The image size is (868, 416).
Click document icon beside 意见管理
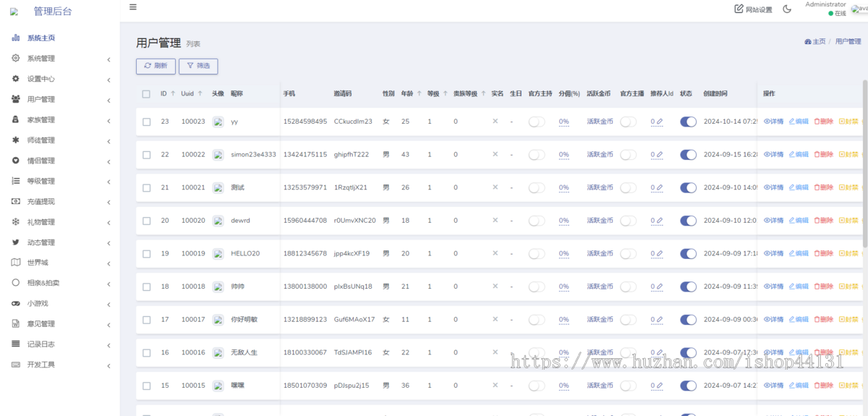[15, 323]
